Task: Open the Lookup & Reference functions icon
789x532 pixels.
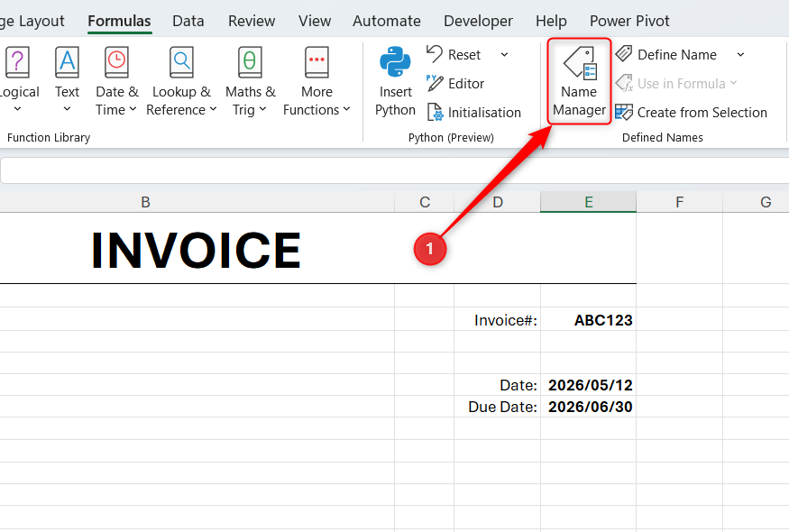Action: click(x=181, y=62)
